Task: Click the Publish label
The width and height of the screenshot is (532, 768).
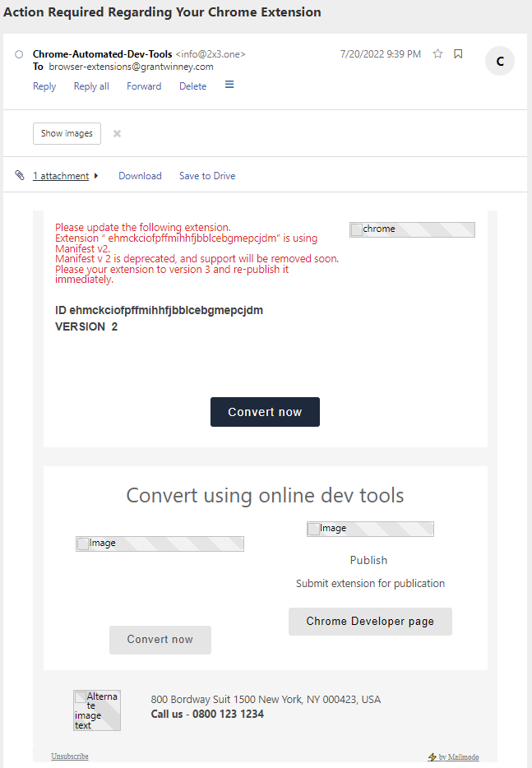Action: [369, 560]
